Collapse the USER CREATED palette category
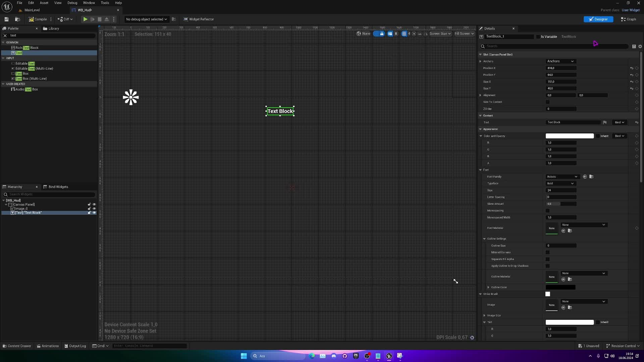Image resolution: width=644 pixels, height=362 pixels. click(x=3, y=84)
